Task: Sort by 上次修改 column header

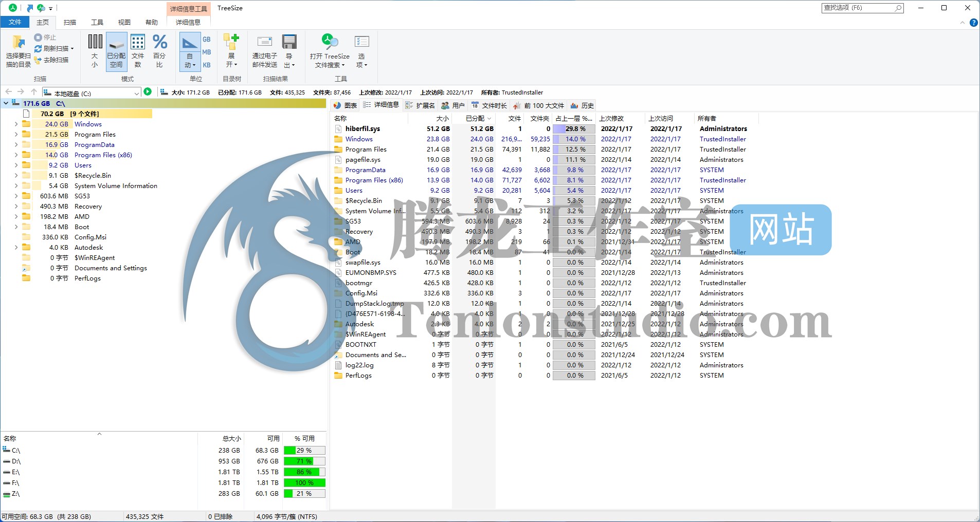Action: 621,119
